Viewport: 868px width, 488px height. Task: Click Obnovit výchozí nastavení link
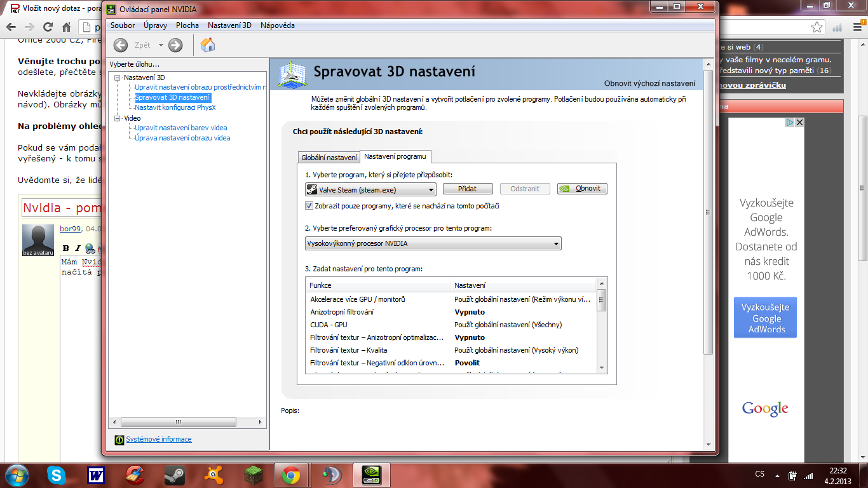pyautogui.click(x=649, y=84)
